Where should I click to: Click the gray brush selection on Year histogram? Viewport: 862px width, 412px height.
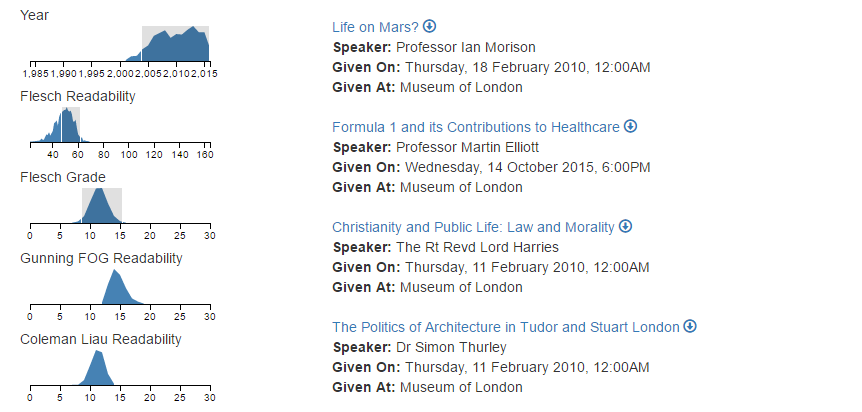pos(175,43)
